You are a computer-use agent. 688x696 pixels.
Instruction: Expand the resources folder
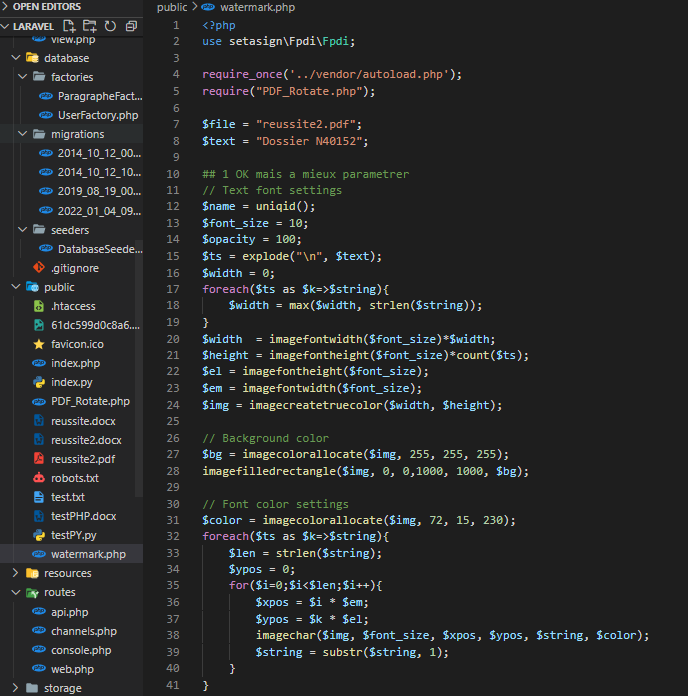[16, 573]
